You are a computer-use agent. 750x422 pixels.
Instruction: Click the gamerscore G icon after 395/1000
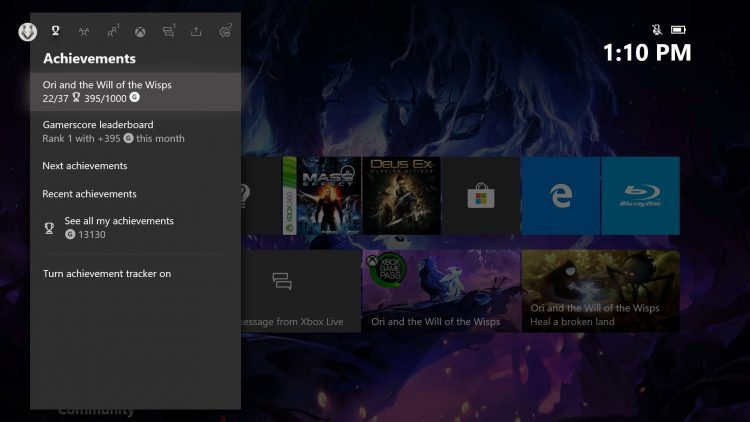pyautogui.click(x=135, y=98)
